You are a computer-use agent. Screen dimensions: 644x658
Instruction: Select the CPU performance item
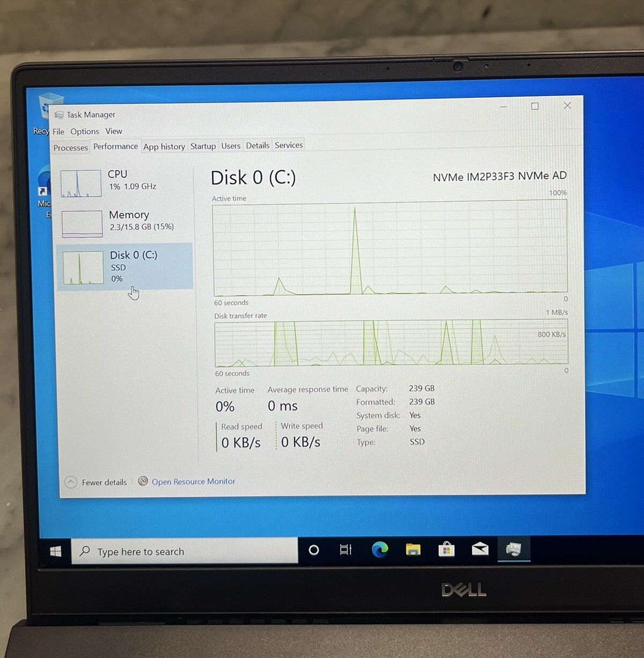pos(125,182)
